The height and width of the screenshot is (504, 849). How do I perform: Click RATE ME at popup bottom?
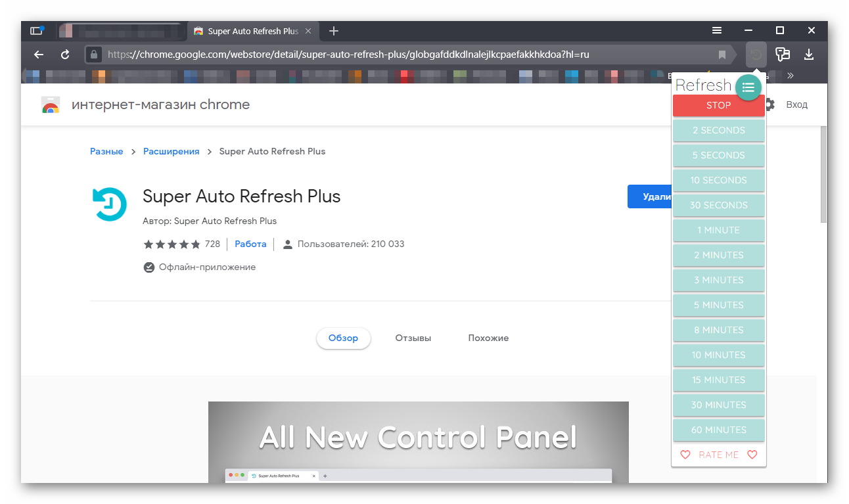point(718,455)
